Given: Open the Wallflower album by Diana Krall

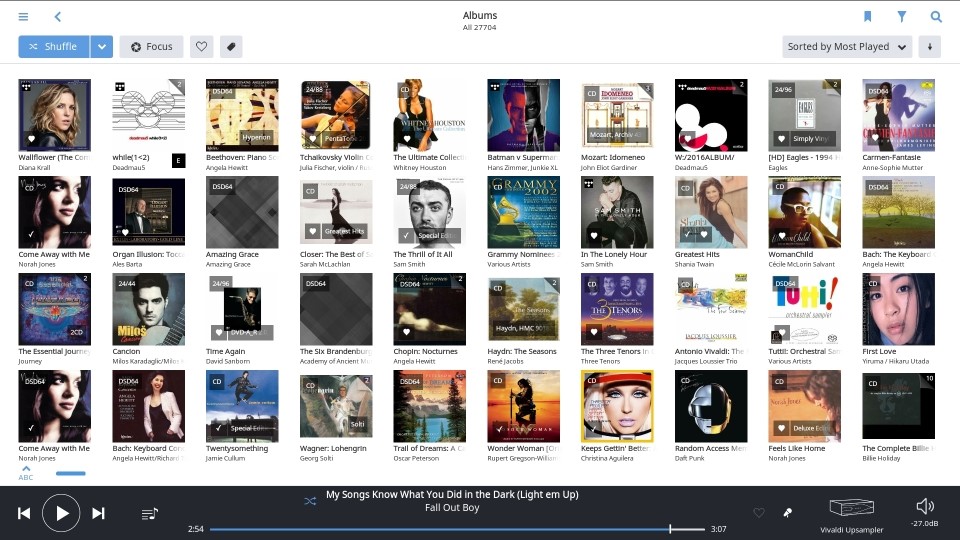Looking at the screenshot, I should tap(54, 114).
